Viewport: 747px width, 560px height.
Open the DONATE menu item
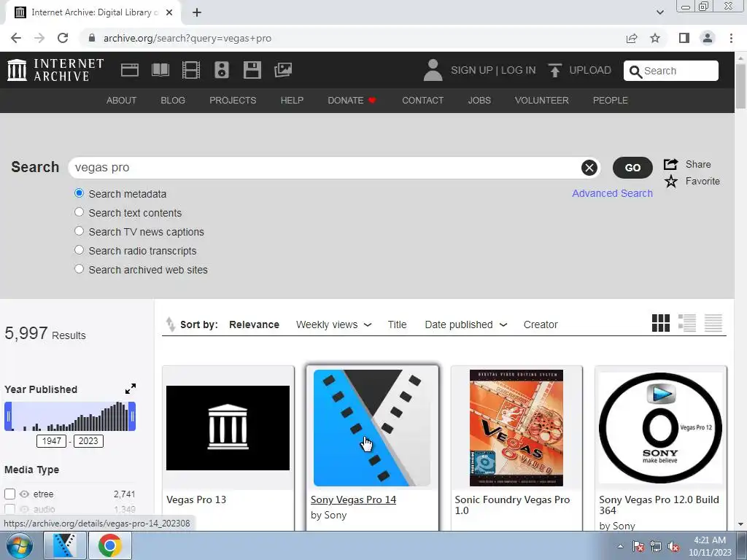coord(352,101)
